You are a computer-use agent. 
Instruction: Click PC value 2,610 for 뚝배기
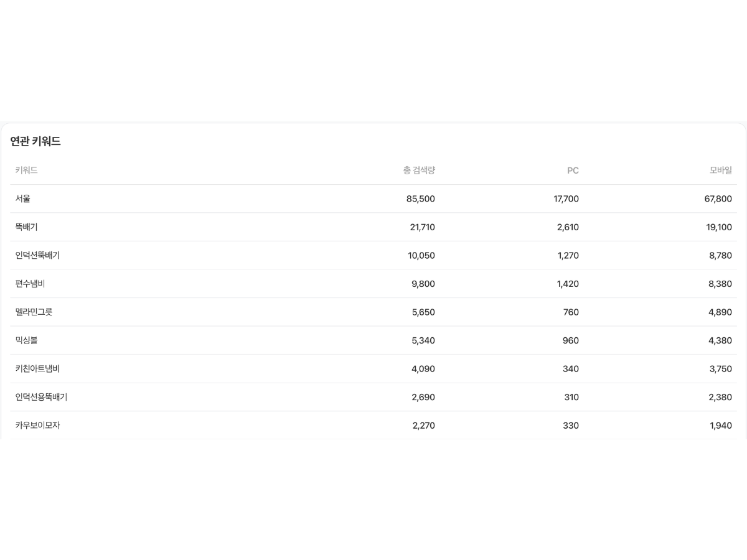click(x=568, y=227)
